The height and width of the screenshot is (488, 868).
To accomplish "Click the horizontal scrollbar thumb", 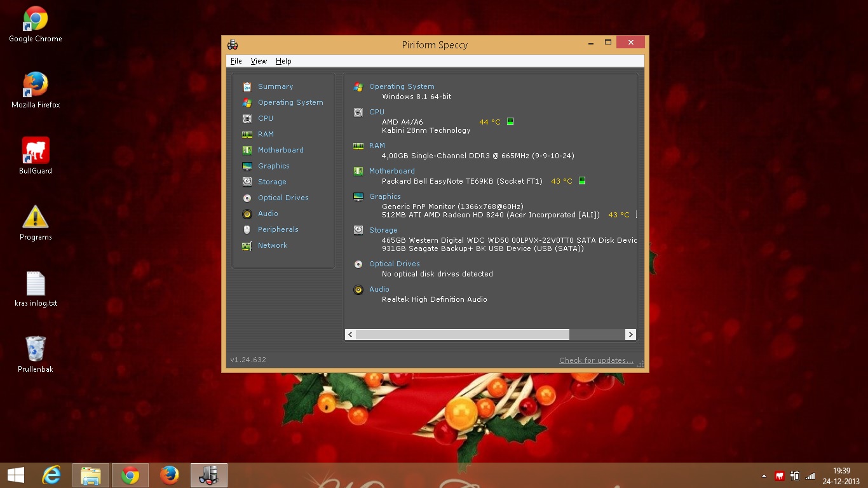I will pos(463,334).
